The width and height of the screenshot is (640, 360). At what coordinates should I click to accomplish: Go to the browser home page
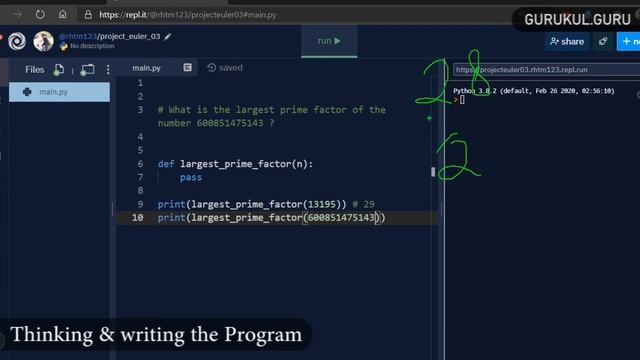(x=62, y=15)
